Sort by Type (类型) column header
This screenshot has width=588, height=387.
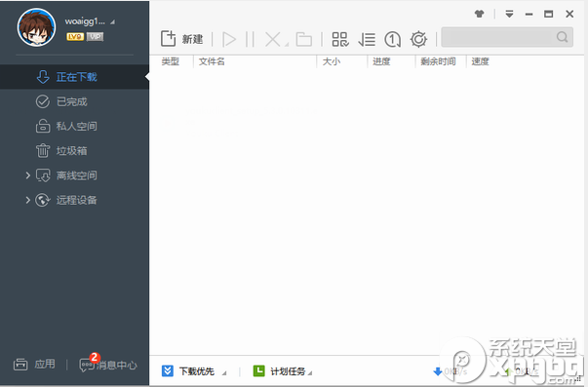(171, 61)
